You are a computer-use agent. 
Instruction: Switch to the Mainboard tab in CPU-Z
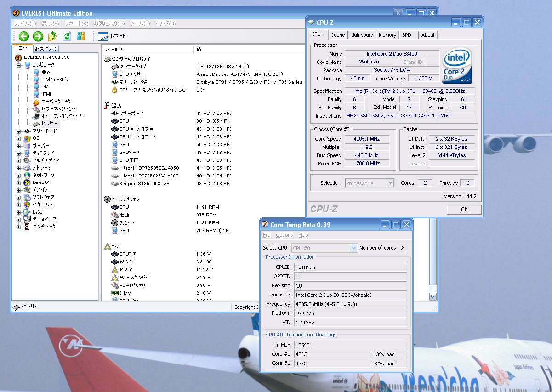coord(362,35)
